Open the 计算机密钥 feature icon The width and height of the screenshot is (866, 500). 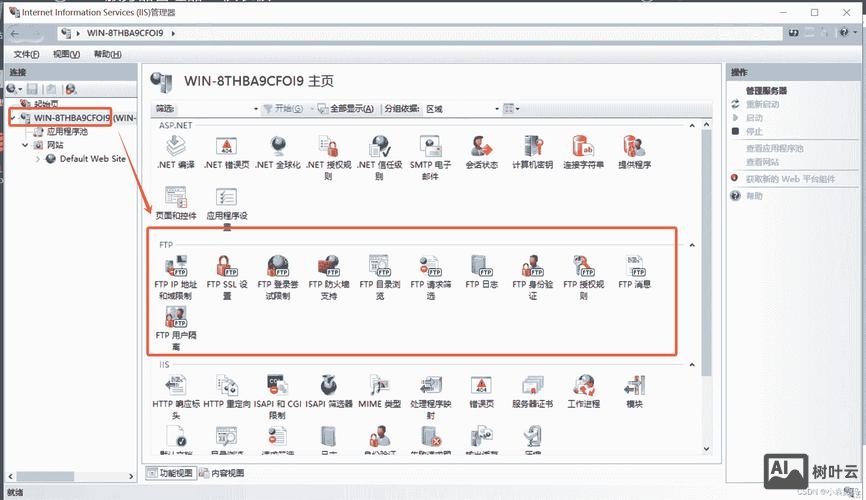(x=532, y=152)
